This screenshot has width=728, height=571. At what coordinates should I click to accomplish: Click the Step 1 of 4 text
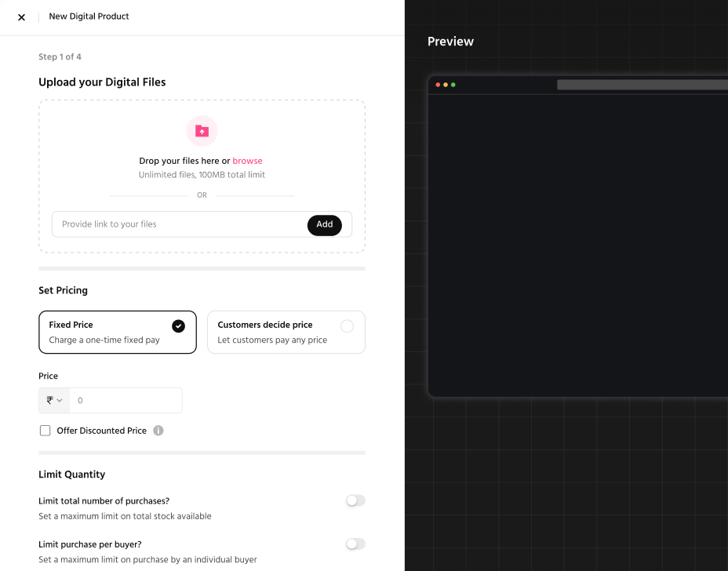coord(60,56)
